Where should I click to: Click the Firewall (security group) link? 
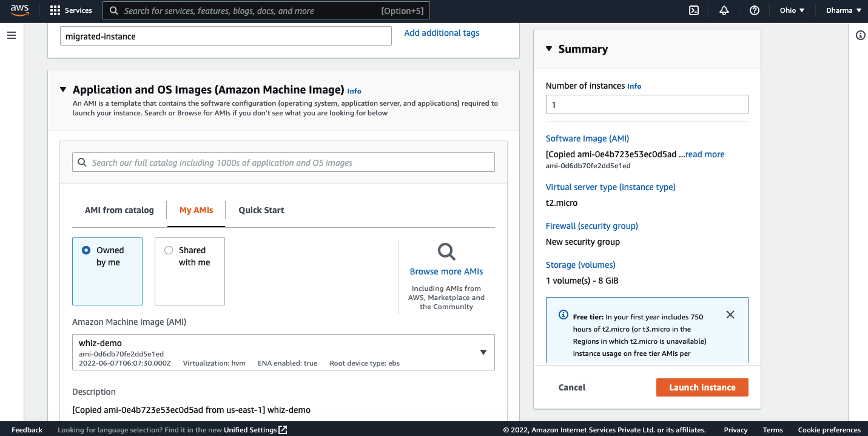coord(592,226)
